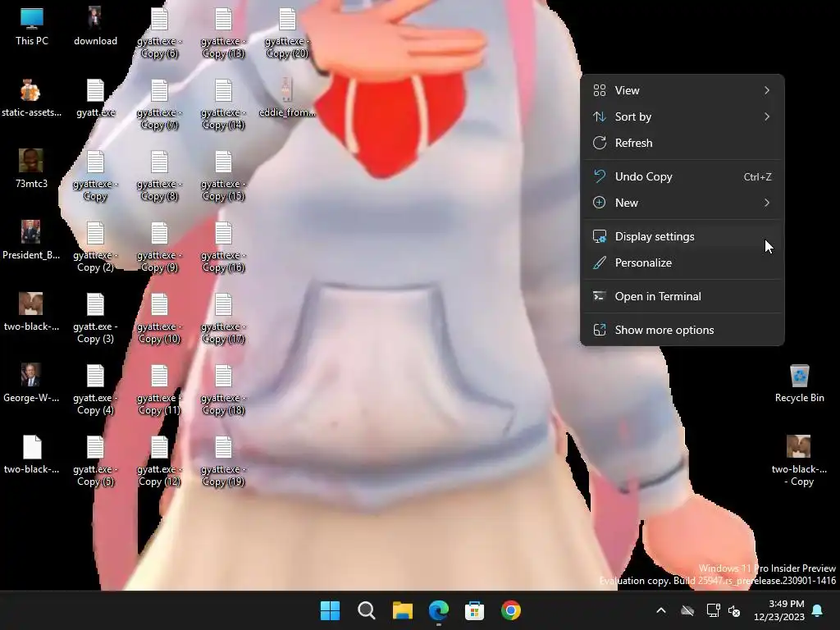Select gyatt.exe - Copy (17) file

[x=223, y=318]
